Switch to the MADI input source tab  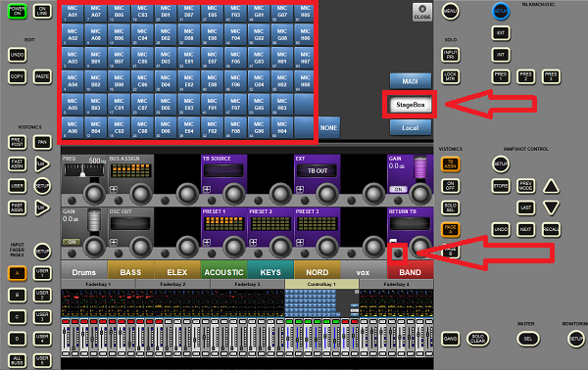point(411,81)
